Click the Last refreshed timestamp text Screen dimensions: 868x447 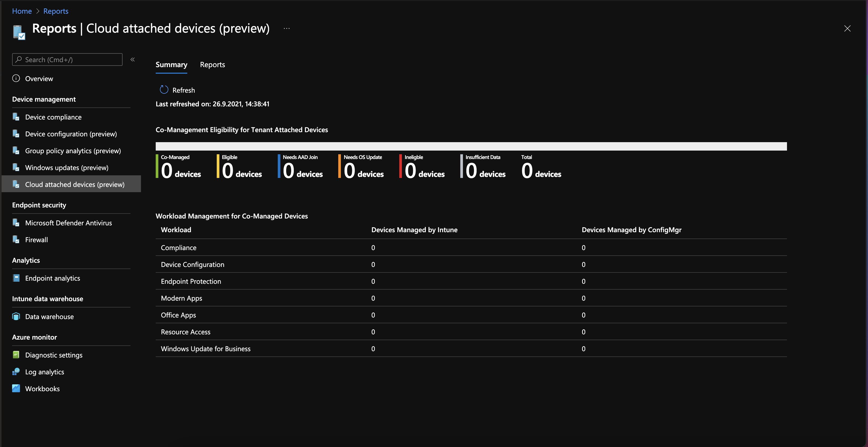point(212,104)
